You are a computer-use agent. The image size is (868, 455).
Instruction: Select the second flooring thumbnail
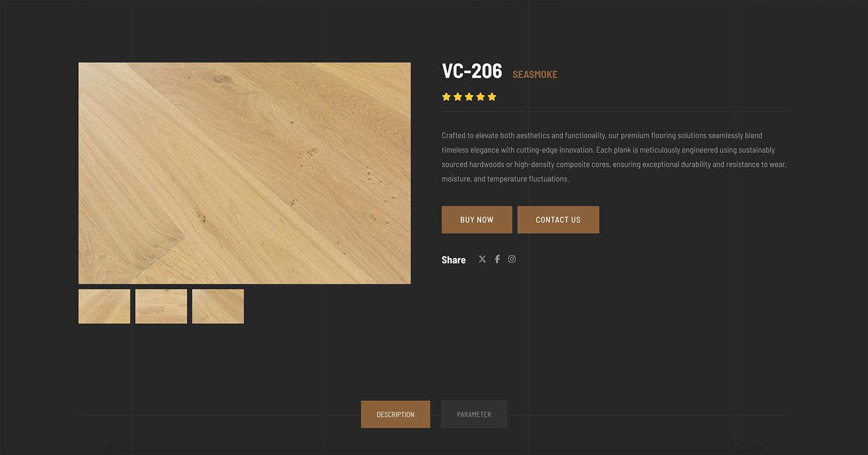pos(161,306)
